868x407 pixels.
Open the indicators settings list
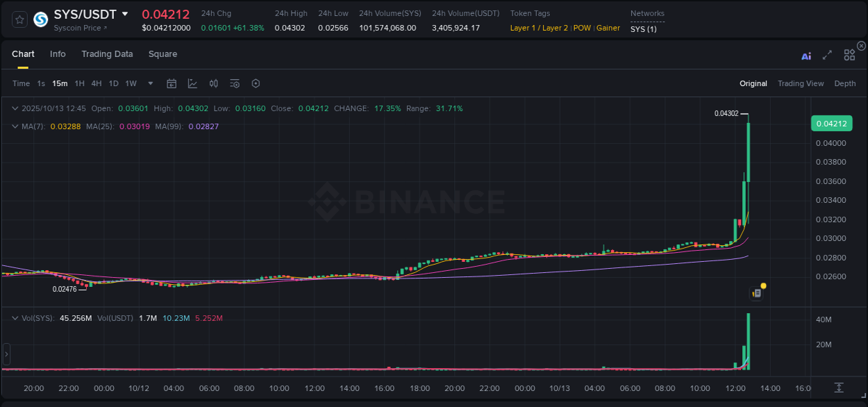click(x=235, y=83)
